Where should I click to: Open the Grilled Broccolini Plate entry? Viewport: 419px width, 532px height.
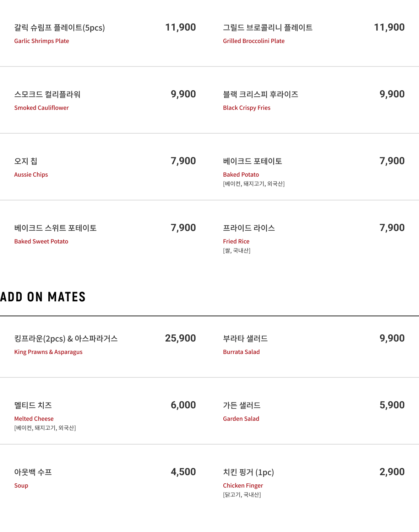pyautogui.click(x=314, y=33)
